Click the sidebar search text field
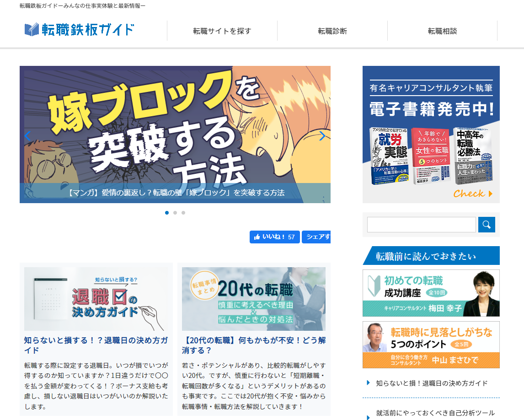 422,224
